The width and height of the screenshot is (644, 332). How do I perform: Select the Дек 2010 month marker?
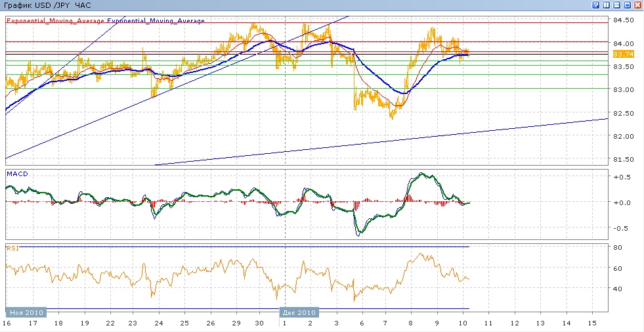299,312
